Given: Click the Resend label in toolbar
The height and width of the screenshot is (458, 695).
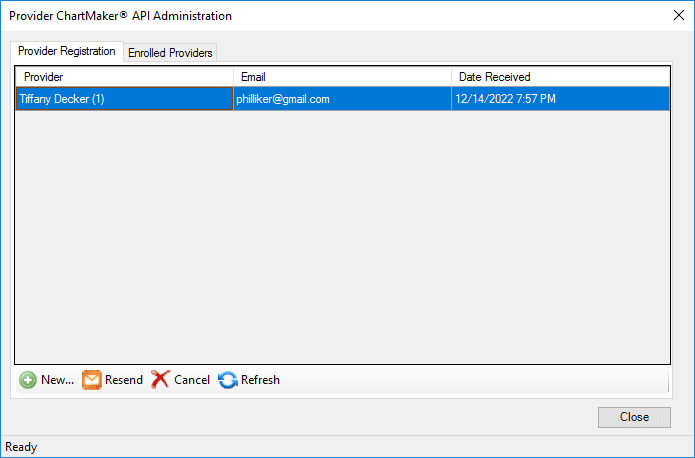Looking at the screenshot, I should [x=124, y=380].
